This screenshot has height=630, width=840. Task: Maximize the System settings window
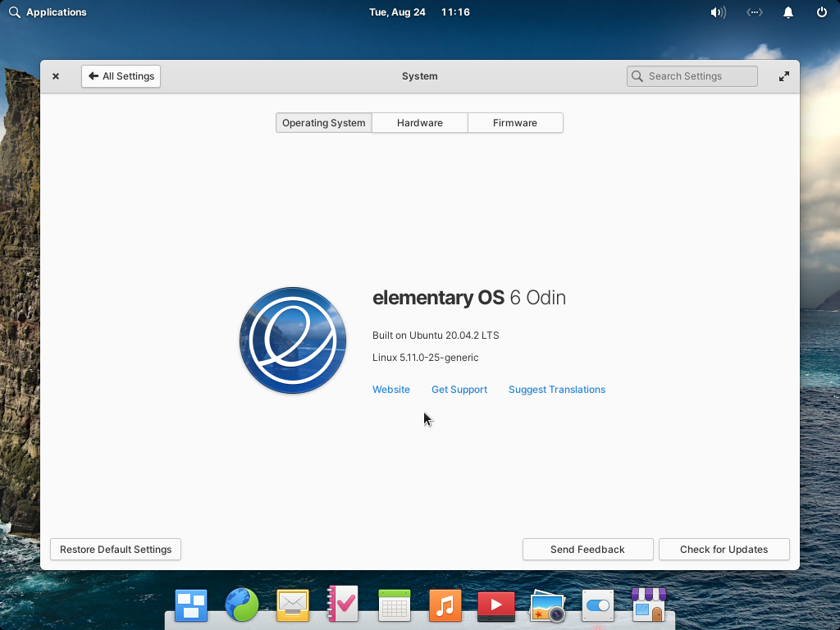coord(783,76)
